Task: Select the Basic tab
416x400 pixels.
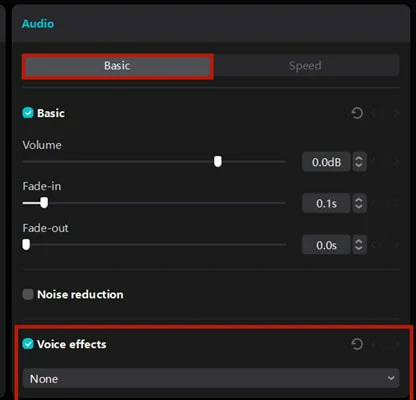Action: pos(118,66)
